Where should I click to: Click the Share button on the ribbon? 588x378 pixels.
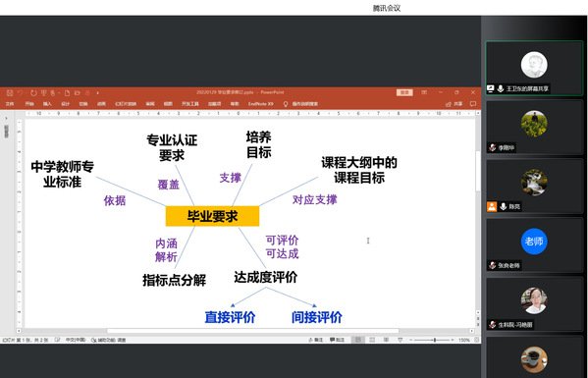pyautogui.click(x=454, y=104)
